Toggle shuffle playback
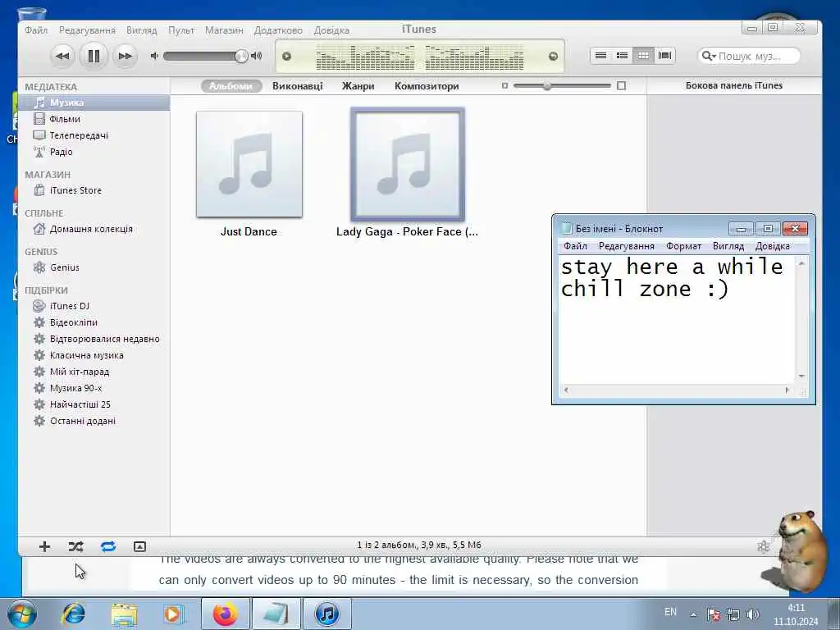 click(76, 546)
